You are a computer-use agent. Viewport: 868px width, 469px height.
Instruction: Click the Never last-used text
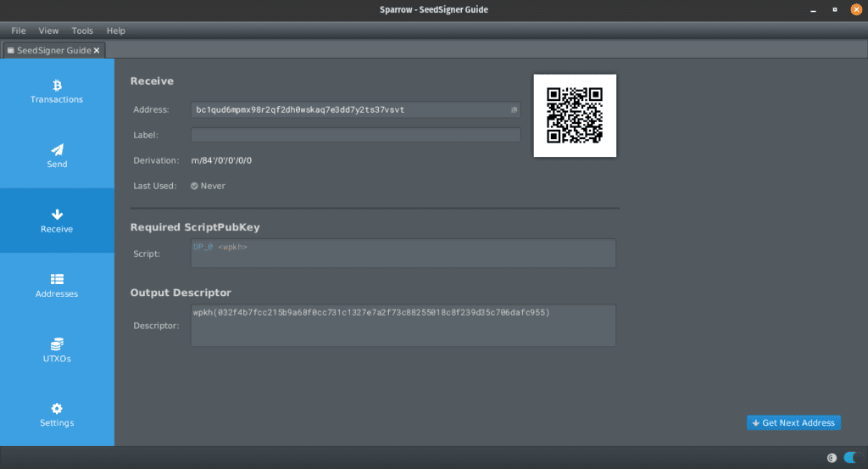click(x=213, y=186)
